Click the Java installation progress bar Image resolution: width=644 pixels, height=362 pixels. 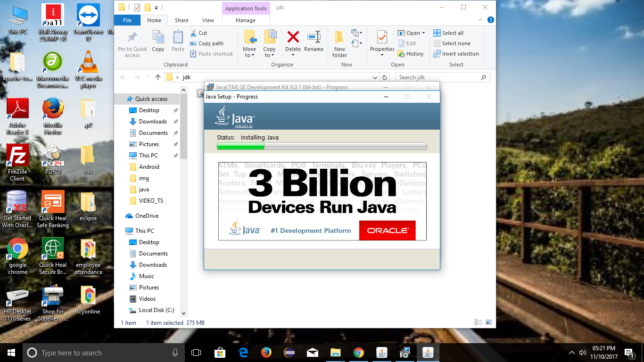[x=322, y=147]
